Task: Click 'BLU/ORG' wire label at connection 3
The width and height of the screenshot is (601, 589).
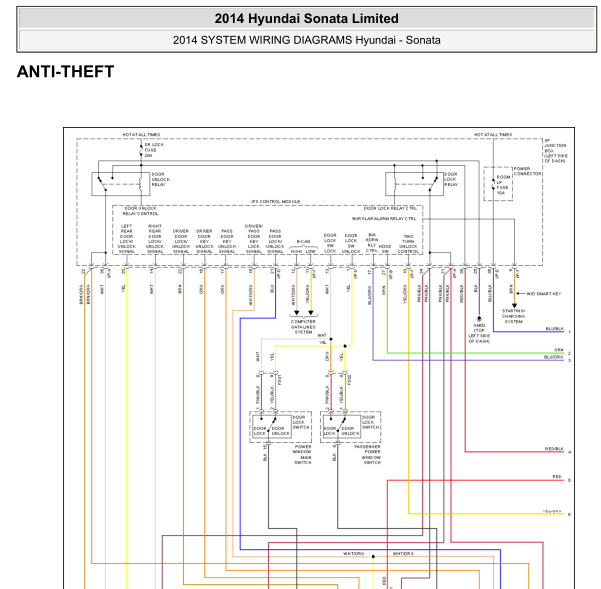Action: (554, 357)
